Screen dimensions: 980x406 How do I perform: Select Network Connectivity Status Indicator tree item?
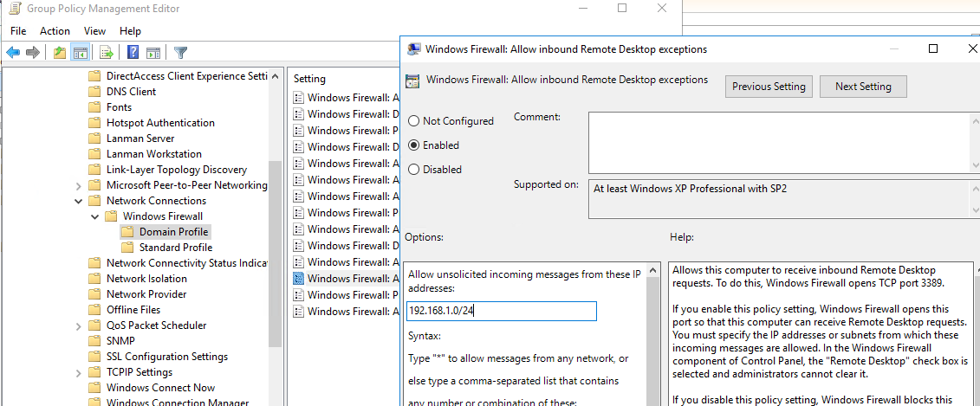tap(187, 263)
